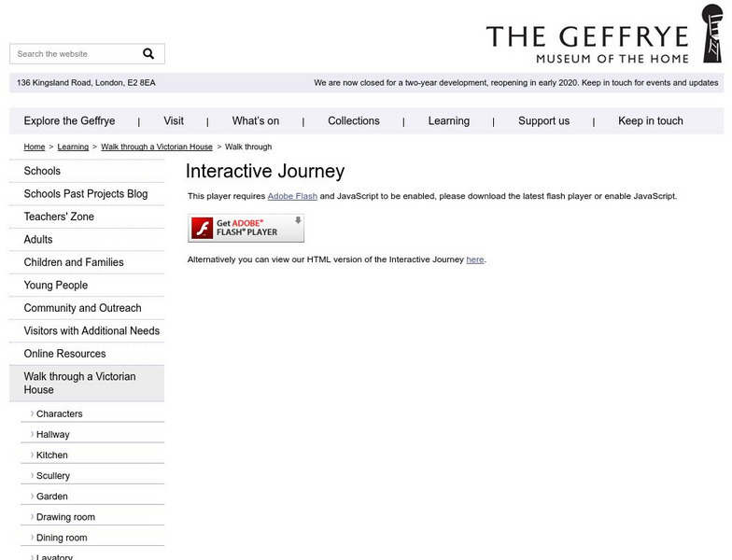732x560 pixels.
Task: Focus the Search the website field
Action: 75,54
